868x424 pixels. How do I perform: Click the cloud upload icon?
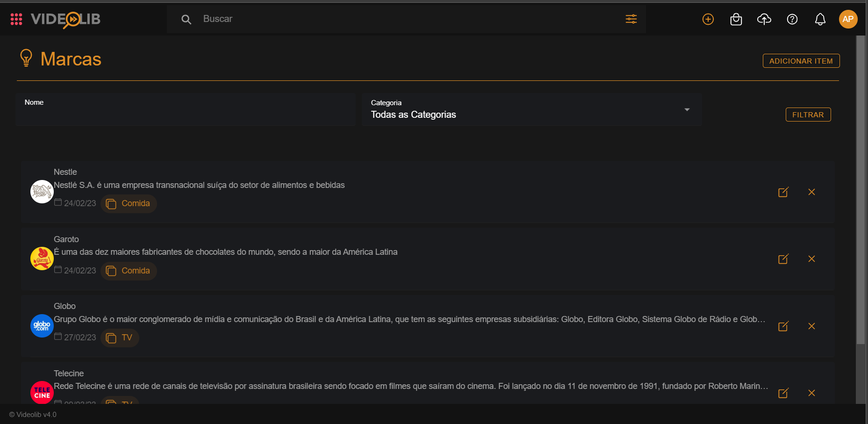pyautogui.click(x=764, y=19)
